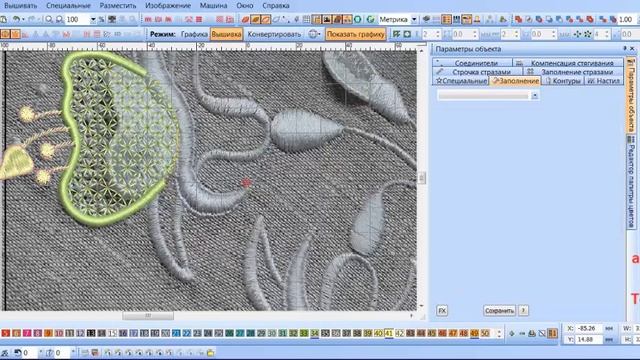This screenshot has height=360, width=640.
Task: Click the grid display icon
Action: coord(307,19)
